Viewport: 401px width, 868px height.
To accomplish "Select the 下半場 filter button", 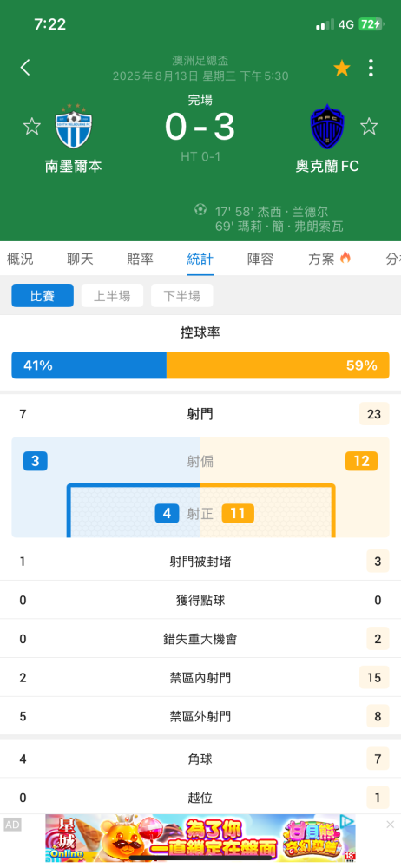I will pyautogui.click(x=181, y=296).
